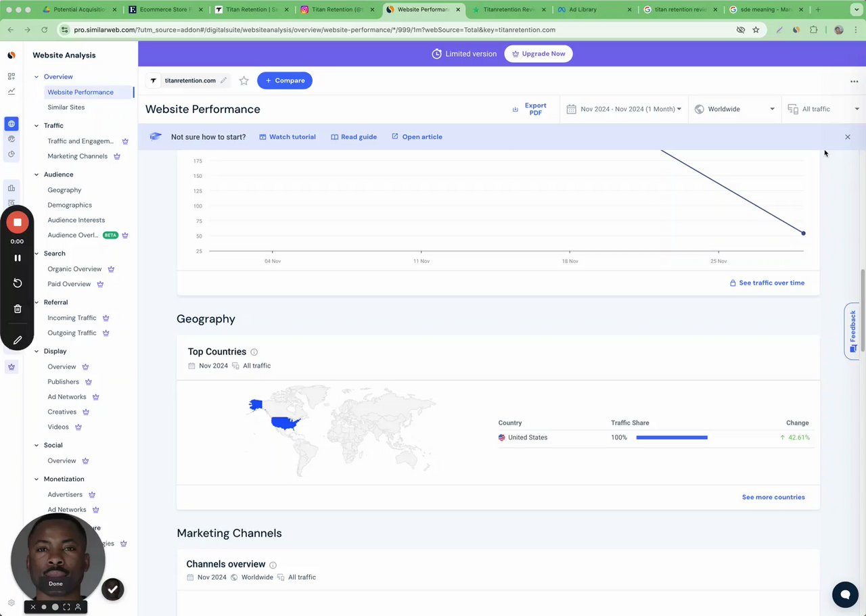The height and width of the screenshot is (616, 866).
Task: Open the Chrome profile avatar
Action: coord(839,30)
